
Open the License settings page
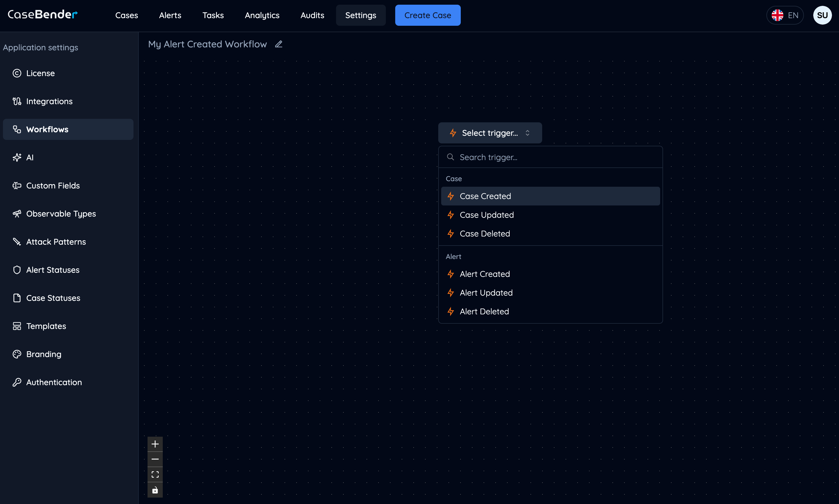point(40,73)
